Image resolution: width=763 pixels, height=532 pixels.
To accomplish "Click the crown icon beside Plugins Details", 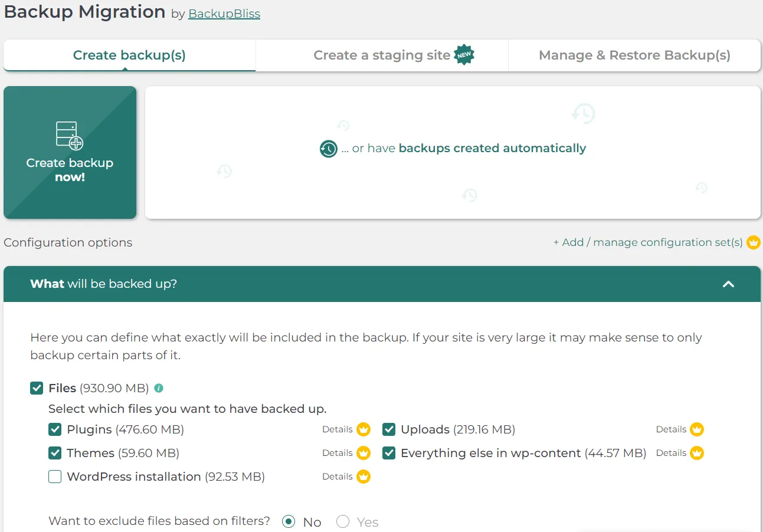I will pos(363,429).
